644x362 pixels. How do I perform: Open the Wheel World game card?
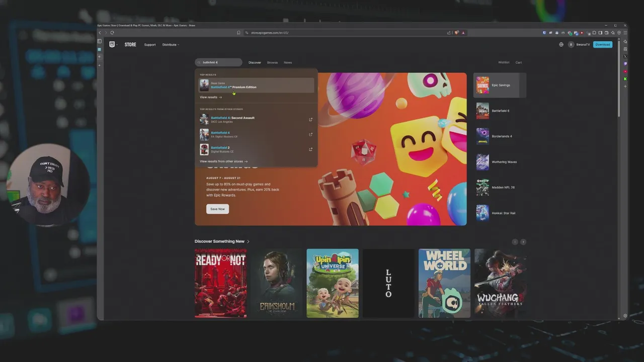coord(444,283)
